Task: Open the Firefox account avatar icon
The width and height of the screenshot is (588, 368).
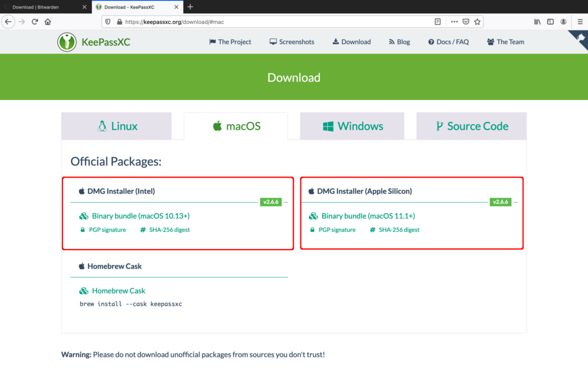Action: point(563,22)
